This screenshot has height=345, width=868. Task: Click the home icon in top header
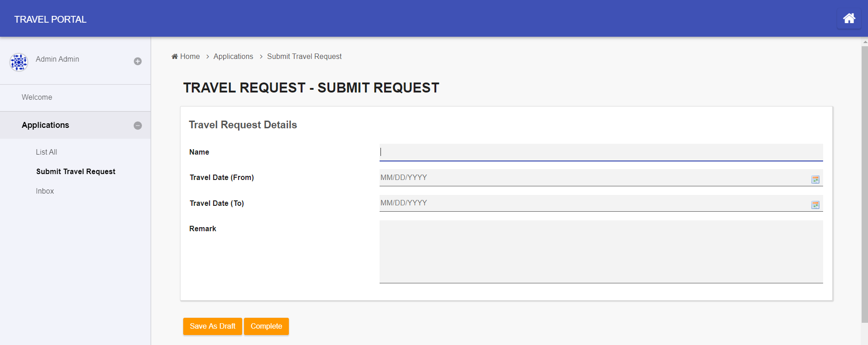(x=849, y=19)
